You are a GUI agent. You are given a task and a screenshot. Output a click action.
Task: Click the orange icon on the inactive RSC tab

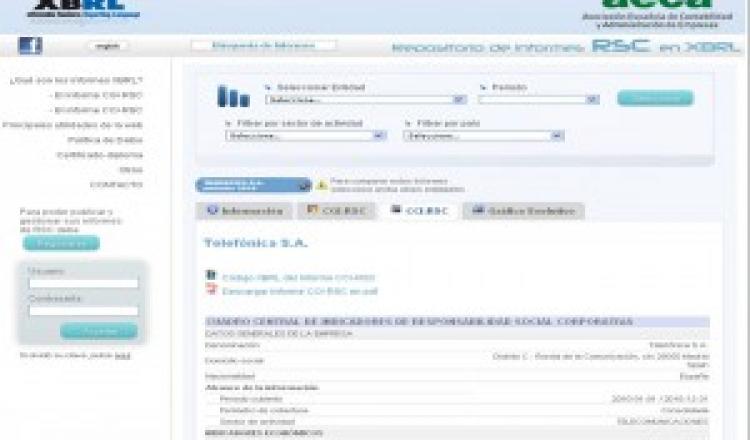312,209
